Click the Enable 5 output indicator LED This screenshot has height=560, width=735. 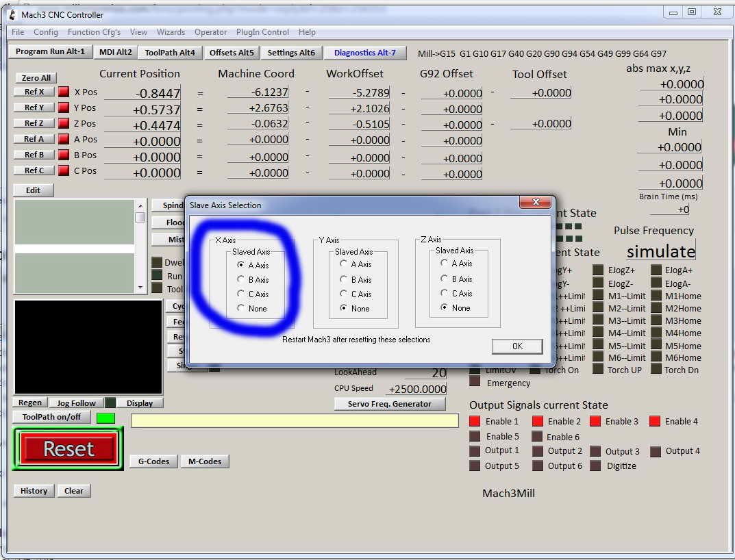(x=475, y=436)
